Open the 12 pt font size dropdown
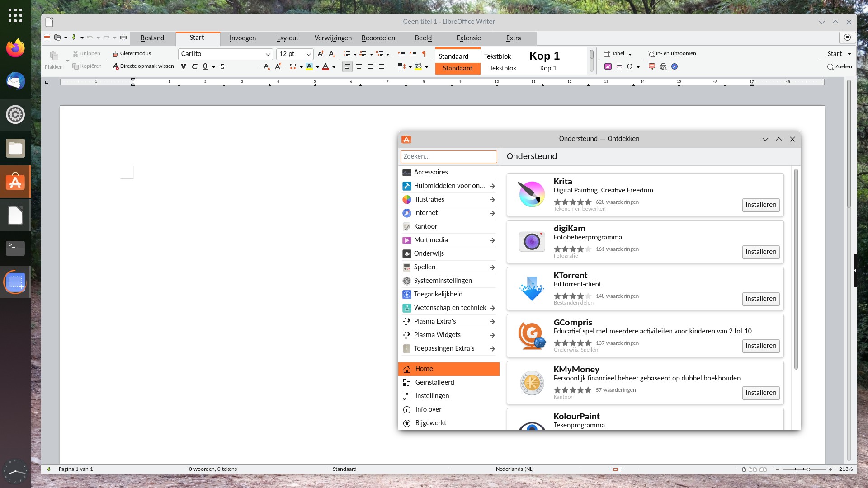Viewport: 868px width, 488px height. point(308,54)
